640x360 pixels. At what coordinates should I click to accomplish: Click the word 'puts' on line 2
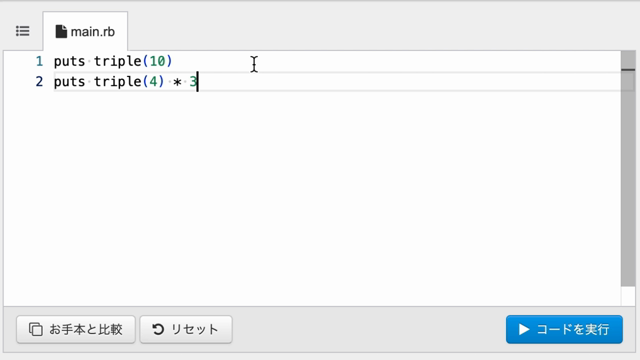tap(69, 82)
